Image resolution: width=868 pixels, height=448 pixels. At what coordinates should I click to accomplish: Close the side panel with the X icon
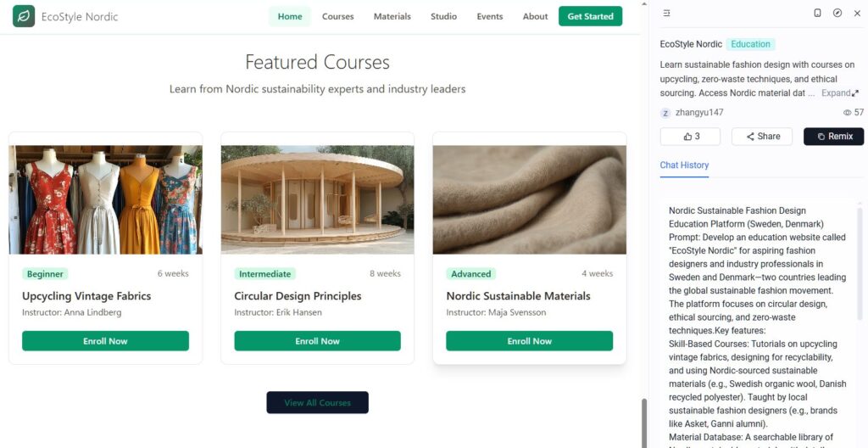click(x=857, y=13)
